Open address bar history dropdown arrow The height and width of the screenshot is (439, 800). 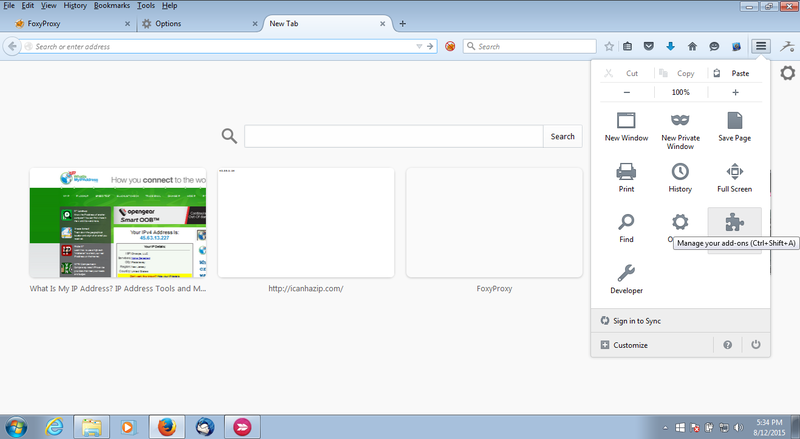419,46
